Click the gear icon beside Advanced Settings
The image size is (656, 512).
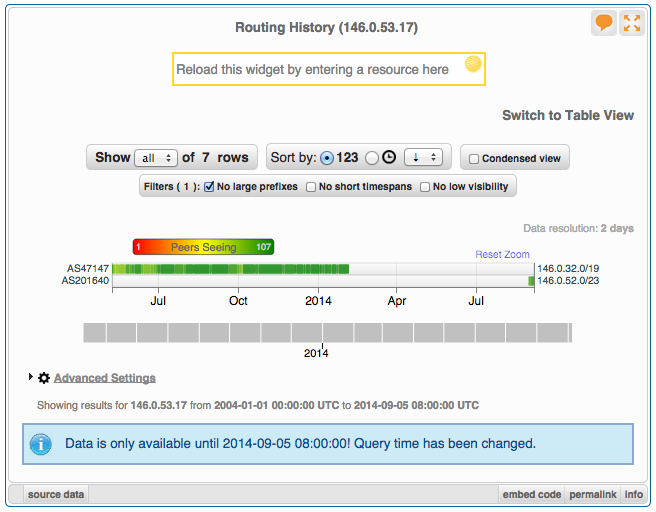pyautogui.click(x=43, y=378)
